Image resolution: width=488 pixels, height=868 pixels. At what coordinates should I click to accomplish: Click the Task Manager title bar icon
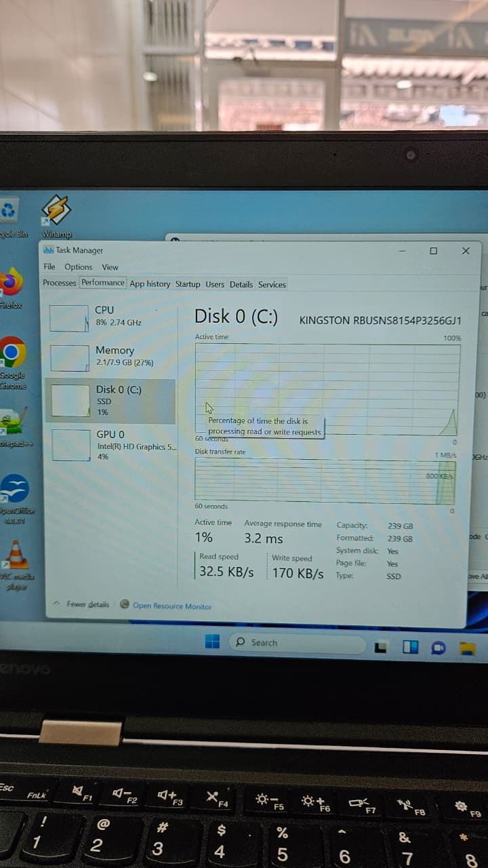click(48, 250)
